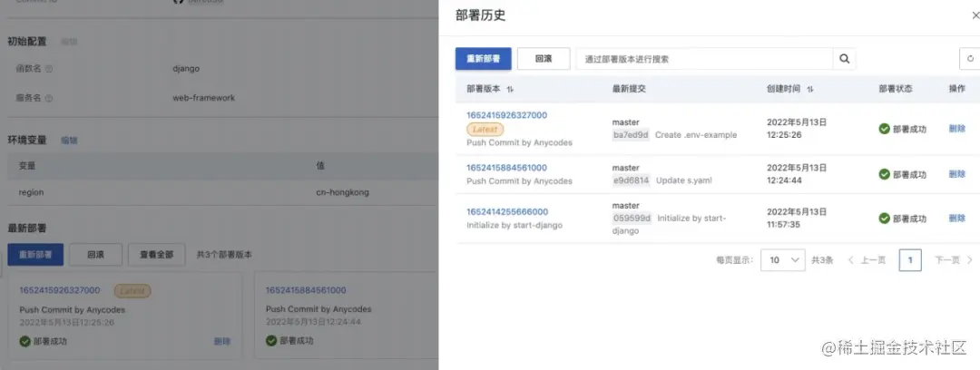Viewport: 980px width, 370px height.
Task: Click green check icon on 1652415926327000 card
Action: click(25, 341)
